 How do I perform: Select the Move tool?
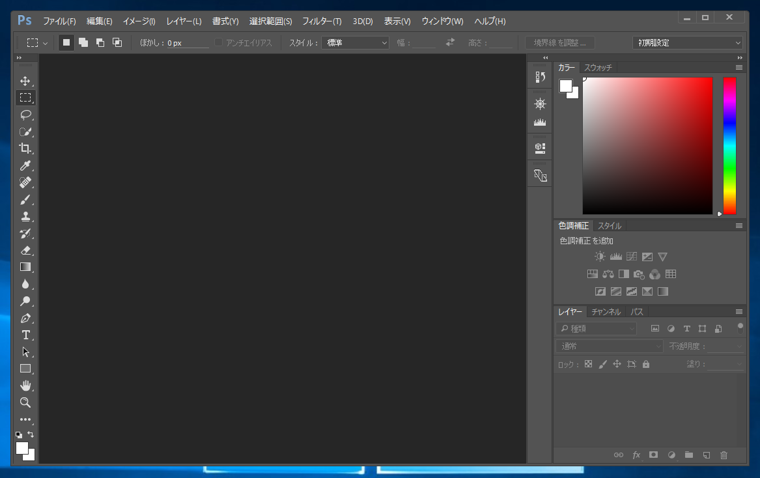(25, 81)
